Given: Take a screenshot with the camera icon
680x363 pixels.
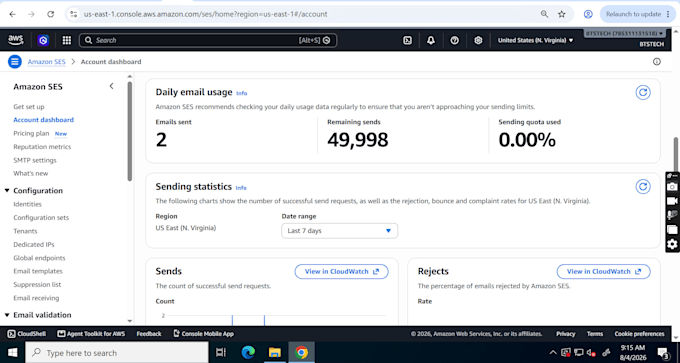Looking at the screenshot, I should 672,186.
